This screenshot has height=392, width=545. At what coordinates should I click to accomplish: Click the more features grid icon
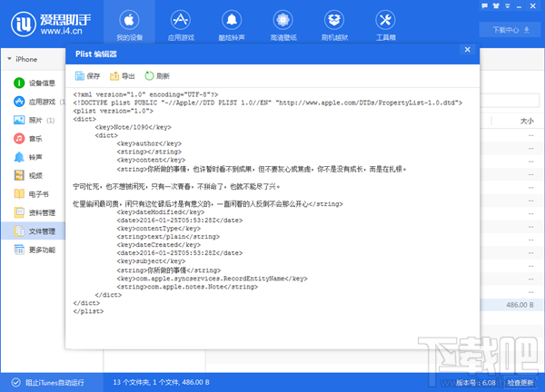click(19, 250)
